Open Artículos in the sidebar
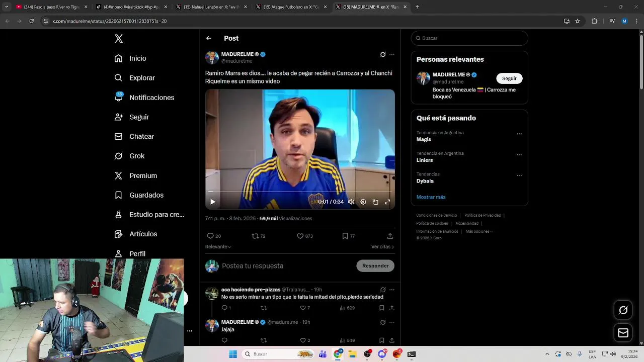 (x=135, y=234)
